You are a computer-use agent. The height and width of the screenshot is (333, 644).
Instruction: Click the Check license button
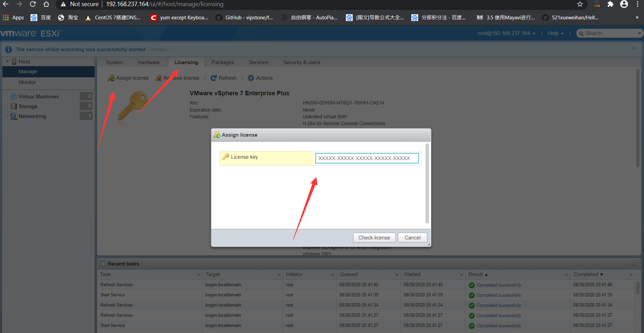(374, 238)
